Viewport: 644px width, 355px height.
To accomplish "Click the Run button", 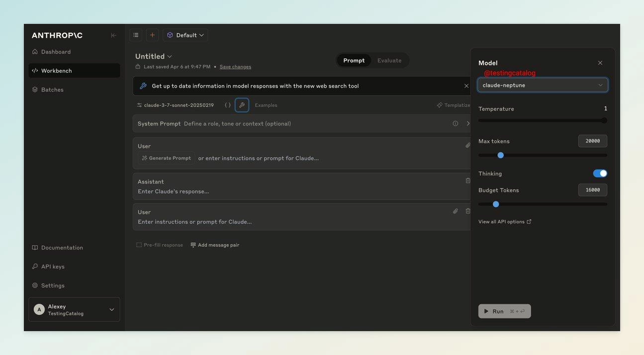I will click(x=505, y=311).
